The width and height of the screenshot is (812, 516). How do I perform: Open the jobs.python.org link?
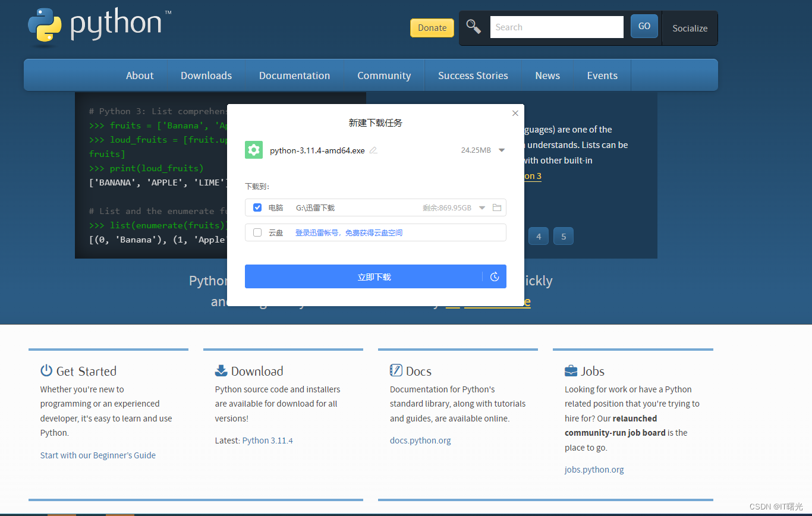pyautogui.click(x=594, y=470)
